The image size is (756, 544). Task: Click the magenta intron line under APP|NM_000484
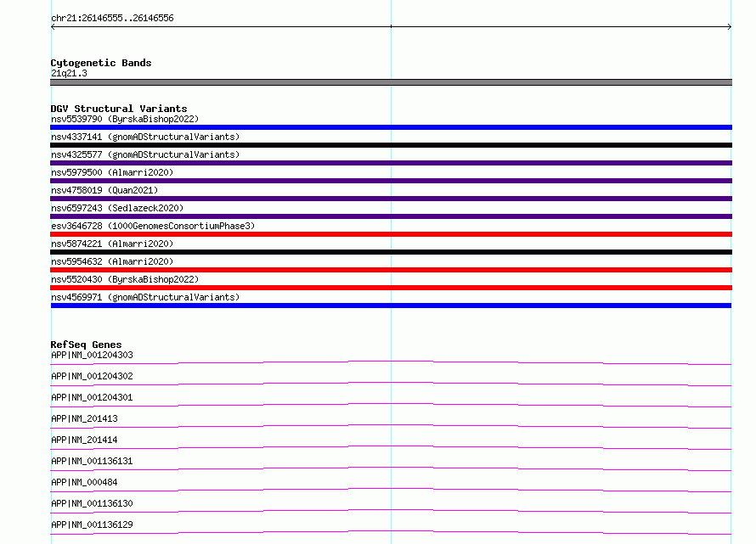(391, 490)
